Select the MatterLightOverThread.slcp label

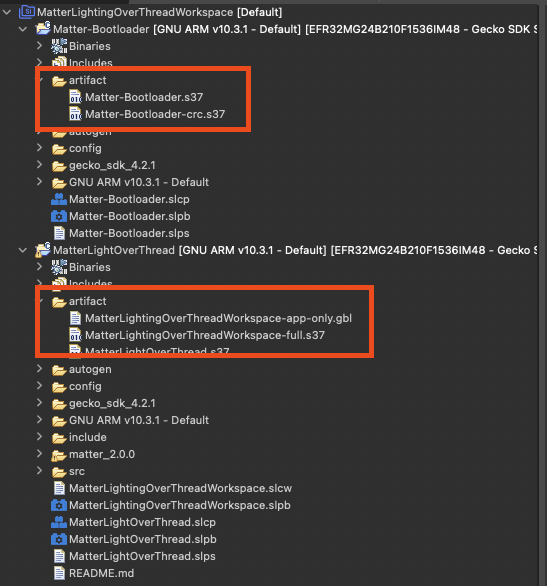(142, 522)
